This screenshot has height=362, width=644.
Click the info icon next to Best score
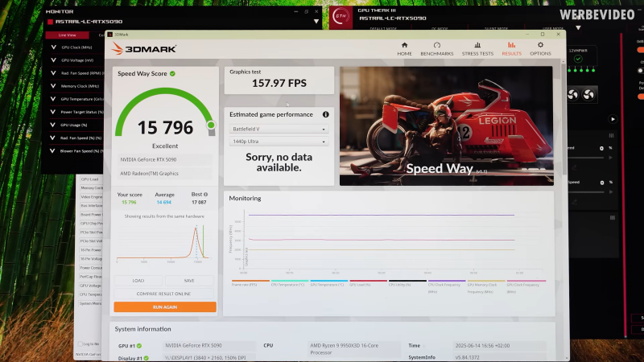pos(206,195)
